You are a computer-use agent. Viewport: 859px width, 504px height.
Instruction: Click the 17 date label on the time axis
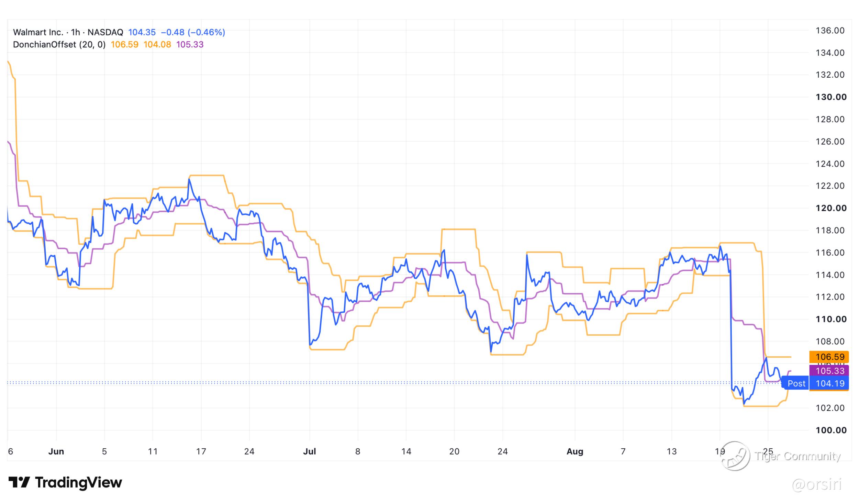pyautogui.click(x=201, y=451)
